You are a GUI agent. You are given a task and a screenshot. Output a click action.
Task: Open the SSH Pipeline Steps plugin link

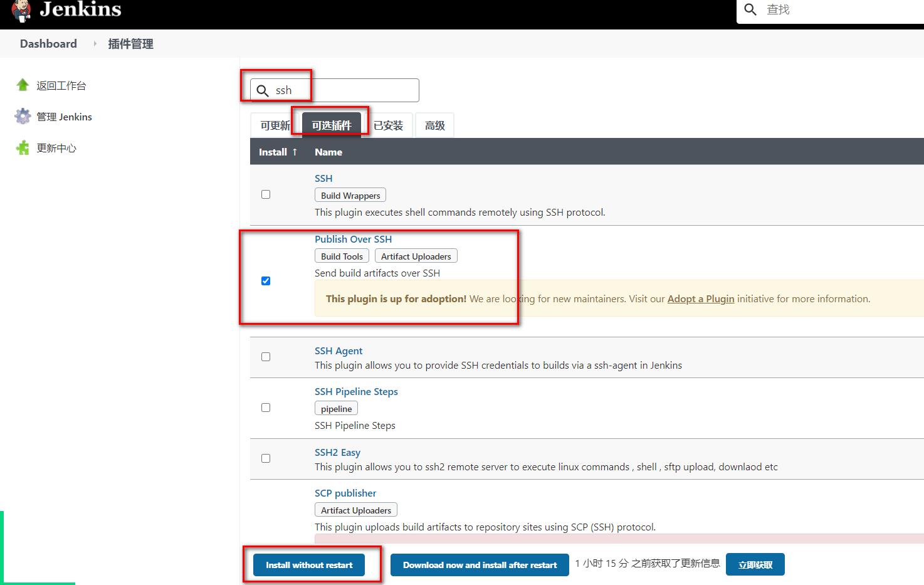[356, 391]
